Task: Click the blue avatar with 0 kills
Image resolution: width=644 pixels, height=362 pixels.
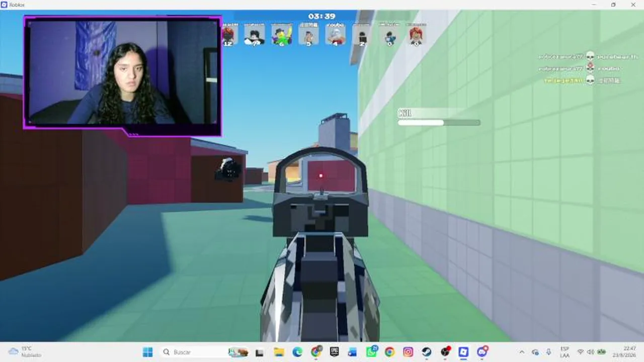Action: pos(389,35)
